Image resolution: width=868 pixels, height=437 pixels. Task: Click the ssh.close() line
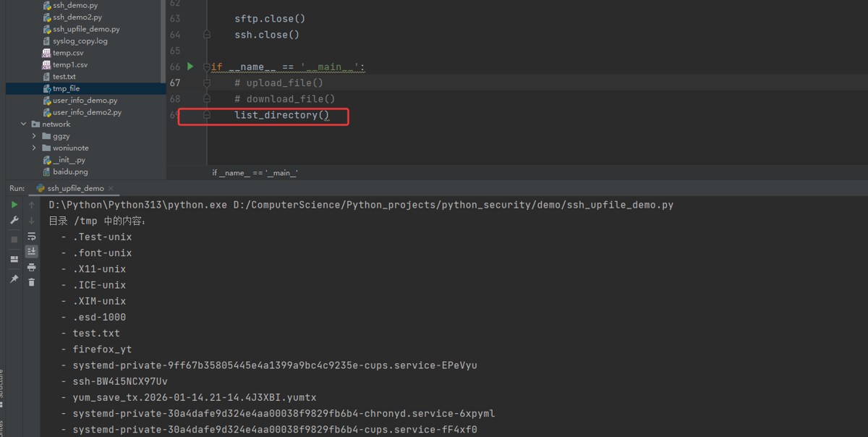click(x=267, y=34)
